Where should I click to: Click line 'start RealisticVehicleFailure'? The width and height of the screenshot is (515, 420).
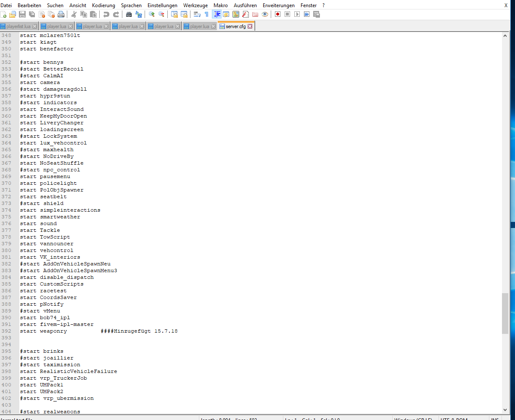69,371
